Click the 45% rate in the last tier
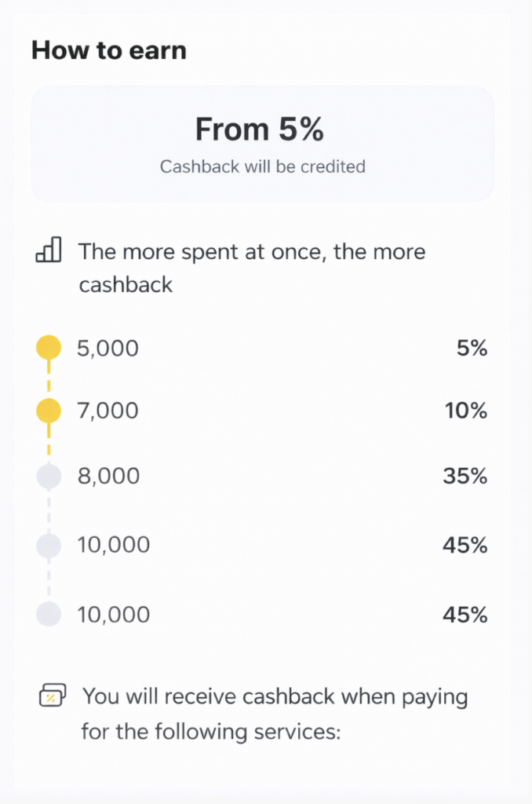The height and width of the screenshot is (804, 532). pos(465,615)
